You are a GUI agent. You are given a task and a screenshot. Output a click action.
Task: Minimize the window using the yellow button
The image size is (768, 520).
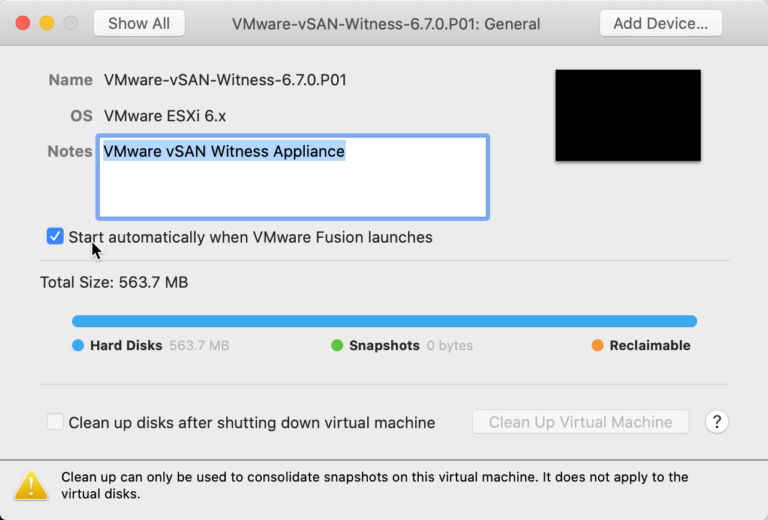coord(46,23)
